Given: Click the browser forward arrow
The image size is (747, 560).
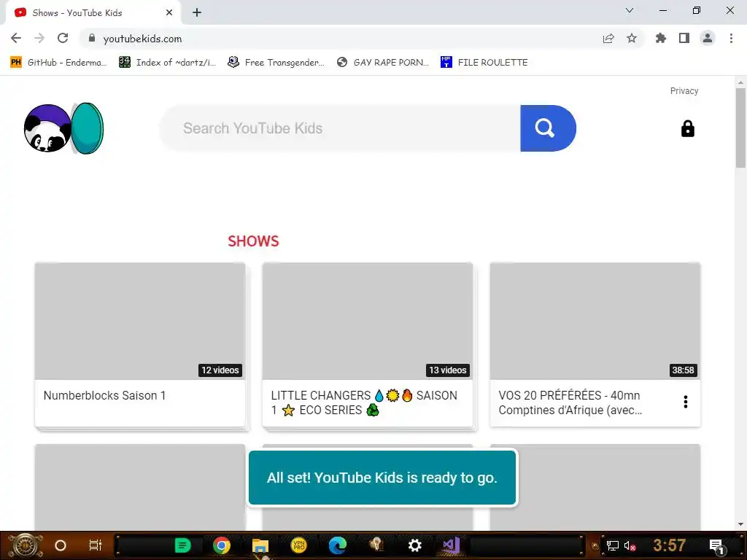Looking at the screenshot, I should tap(39, 38).
